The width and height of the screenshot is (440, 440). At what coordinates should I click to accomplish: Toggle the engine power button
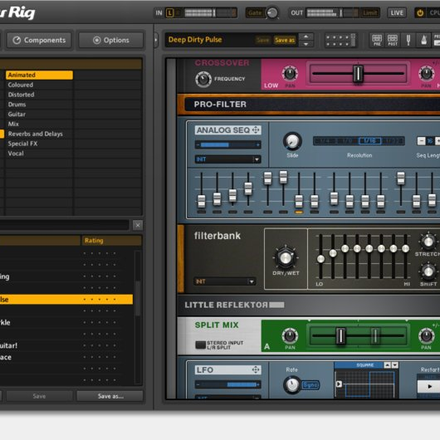coord(420,13)
